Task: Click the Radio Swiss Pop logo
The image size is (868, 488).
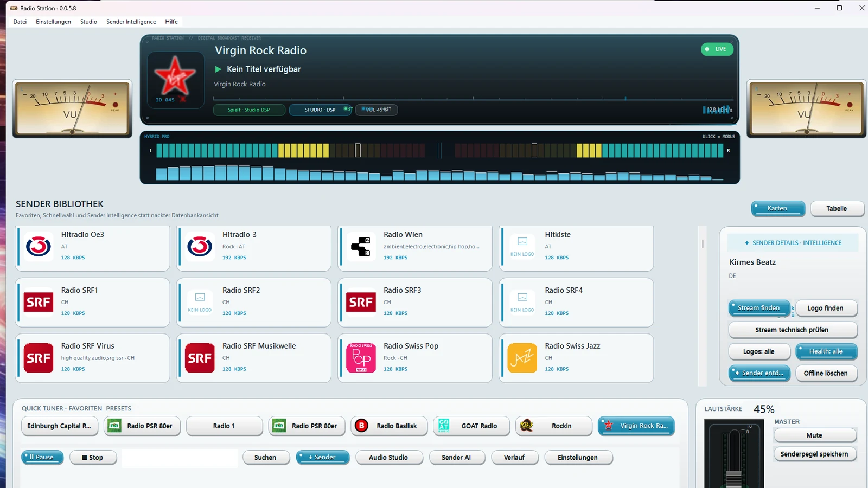Action: coord(361,358)
